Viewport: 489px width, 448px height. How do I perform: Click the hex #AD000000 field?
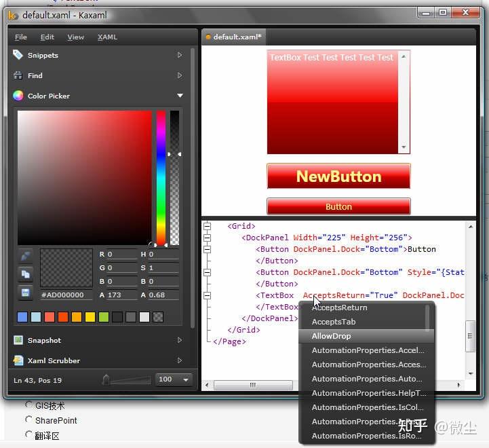66,295
